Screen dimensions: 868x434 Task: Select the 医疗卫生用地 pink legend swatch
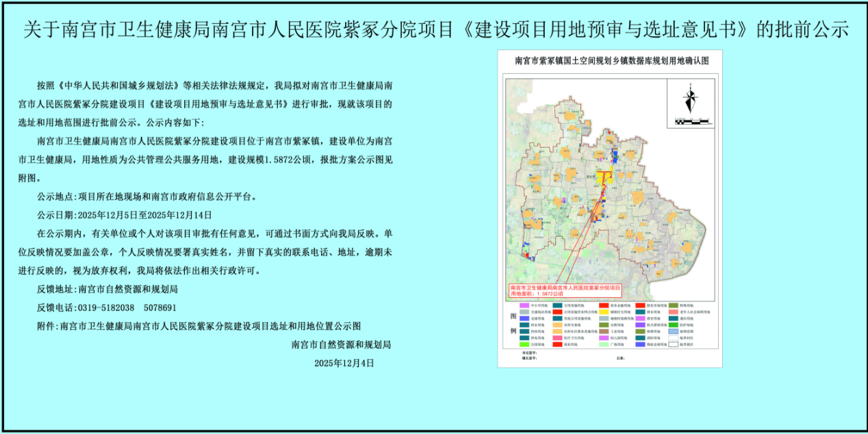click(557, 337)
